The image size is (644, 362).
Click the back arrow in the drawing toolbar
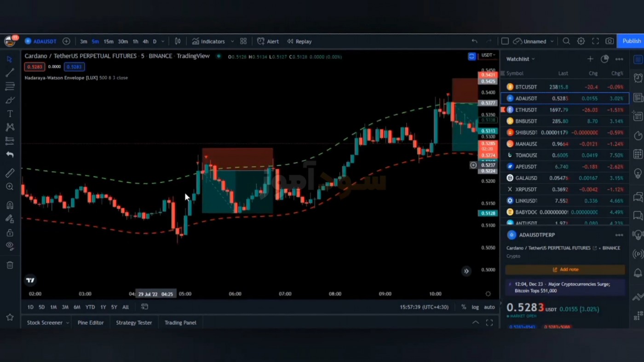[x=10, y=155]
